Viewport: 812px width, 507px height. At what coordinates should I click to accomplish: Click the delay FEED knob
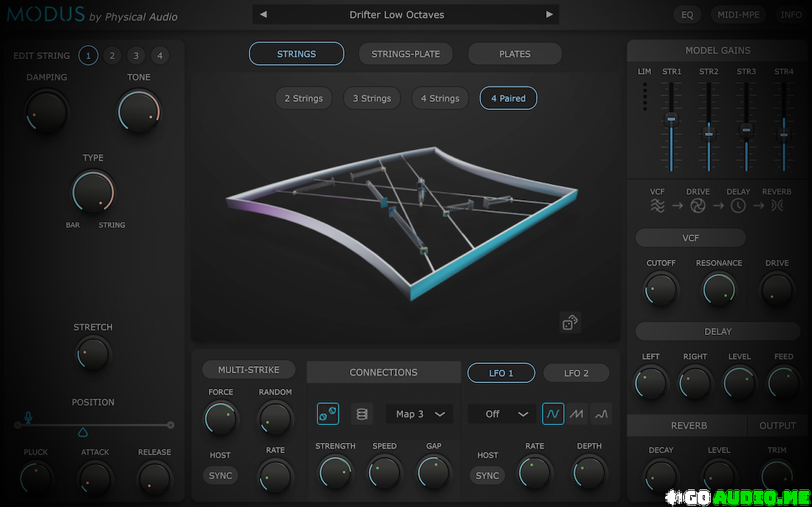click(x=783, y=383)
